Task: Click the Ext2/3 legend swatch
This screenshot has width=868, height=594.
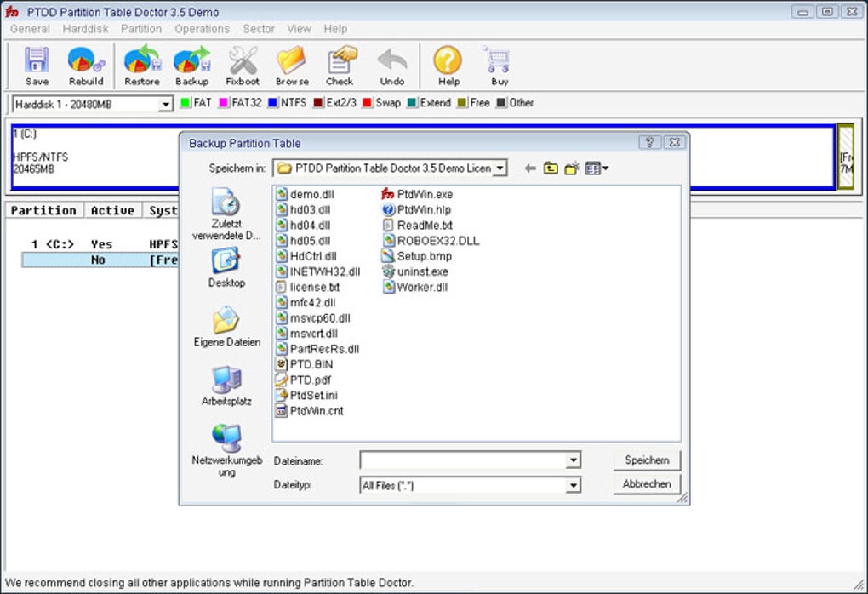Action: (318, 103)
